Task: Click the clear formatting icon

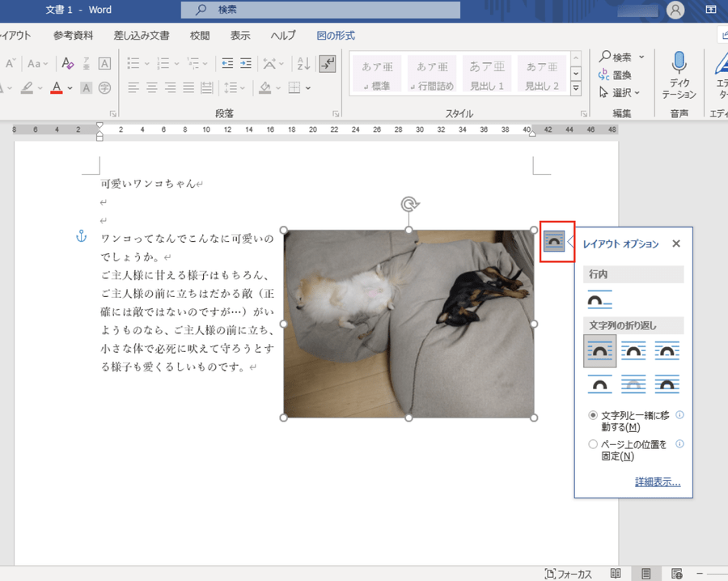Action: coord(69,63)
